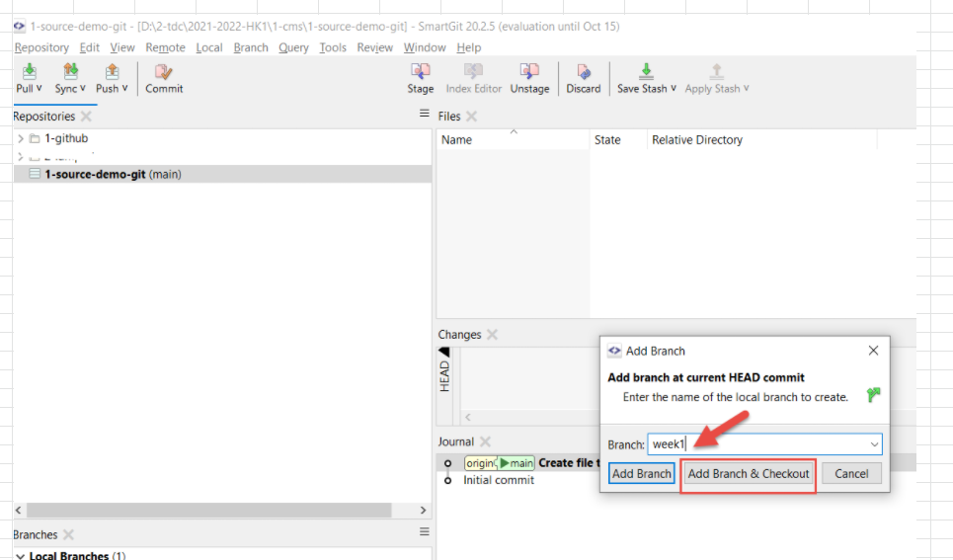Screen dimensions: 953x560
Task: Open the Local menu
Action: tap(209, 47)
